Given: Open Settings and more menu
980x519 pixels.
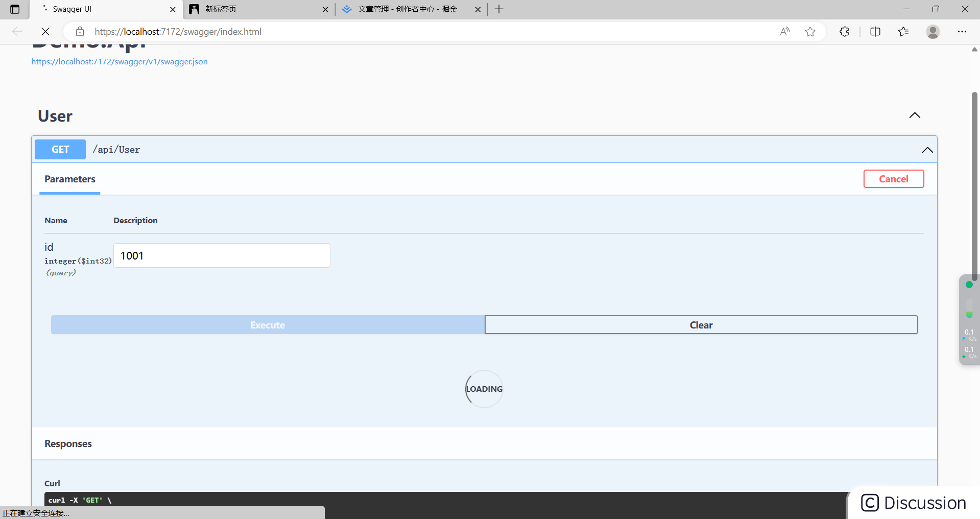Looking at the screenshot, I should pos(962,32).
